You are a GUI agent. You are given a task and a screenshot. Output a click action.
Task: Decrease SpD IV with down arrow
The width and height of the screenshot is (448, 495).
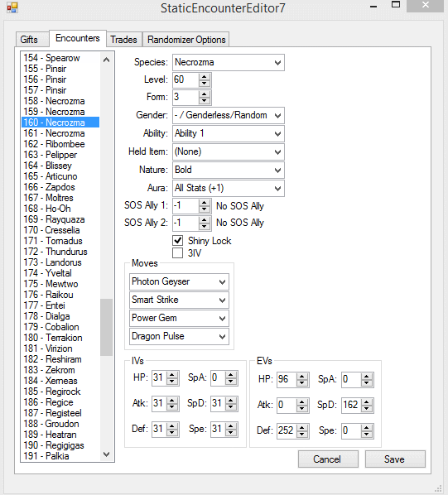pos(231,407)
